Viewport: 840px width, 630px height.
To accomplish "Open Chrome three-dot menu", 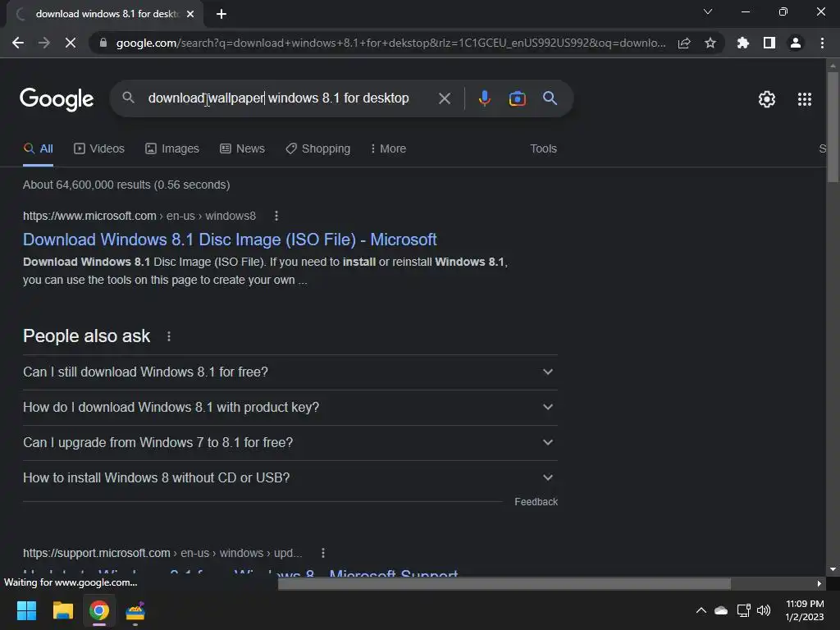I will 822,43.
